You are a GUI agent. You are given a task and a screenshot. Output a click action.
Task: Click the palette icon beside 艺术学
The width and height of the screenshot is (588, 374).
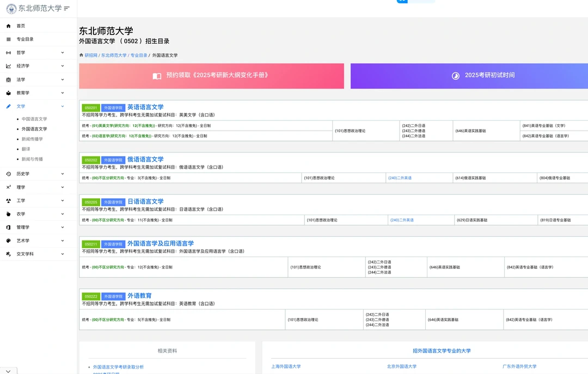[8, 241]
